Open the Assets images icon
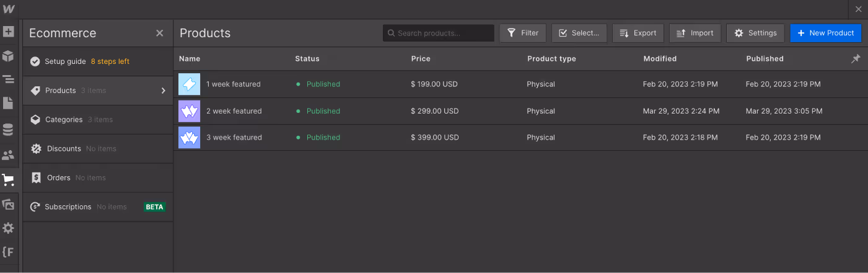 [x=8, y=204]
